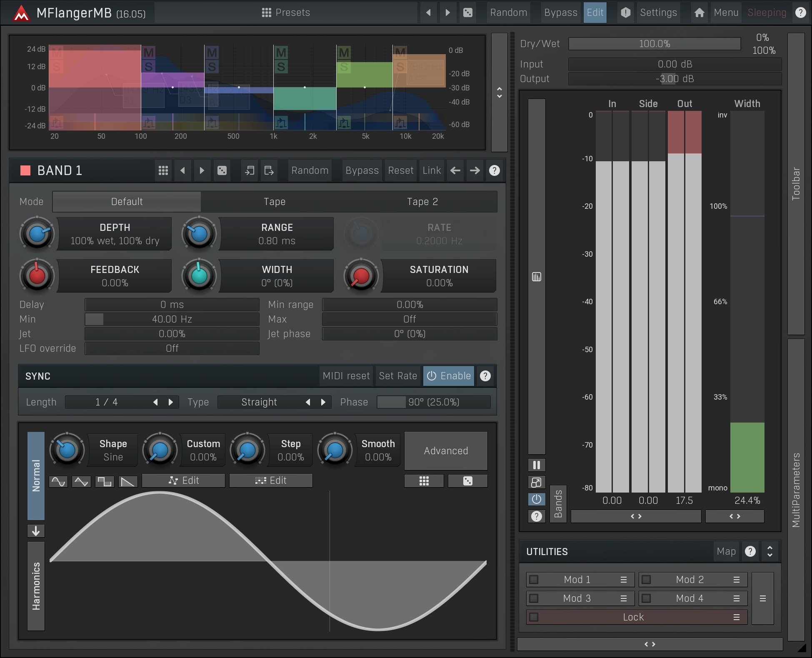Open the step sequencer Edit button

click(x=271, y=480)
